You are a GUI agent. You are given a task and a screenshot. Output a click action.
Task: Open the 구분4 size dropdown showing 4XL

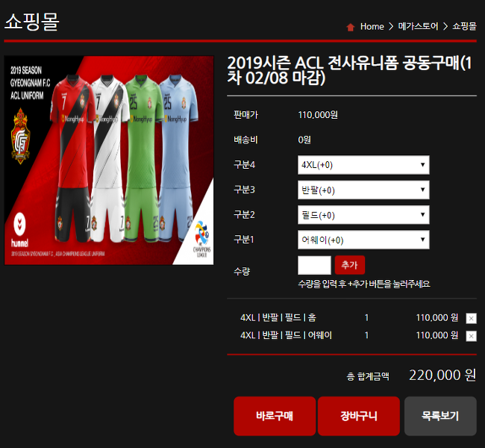[x=363, y=165]
